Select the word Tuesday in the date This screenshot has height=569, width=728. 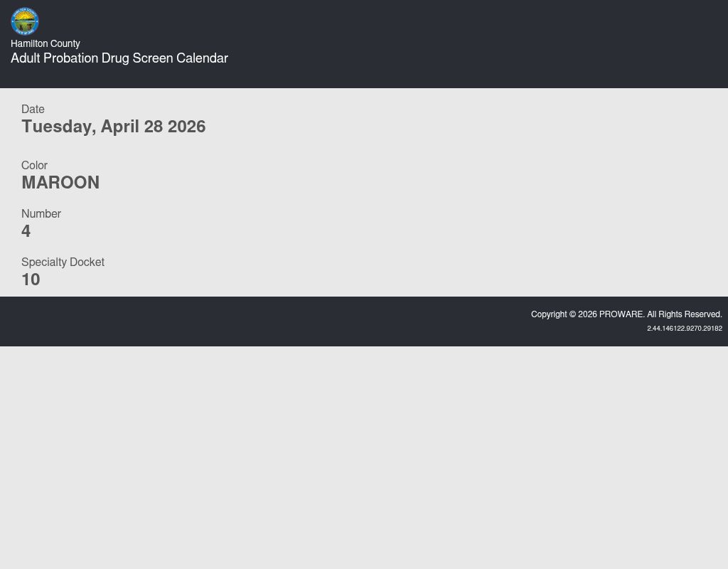tap(58, 127)
